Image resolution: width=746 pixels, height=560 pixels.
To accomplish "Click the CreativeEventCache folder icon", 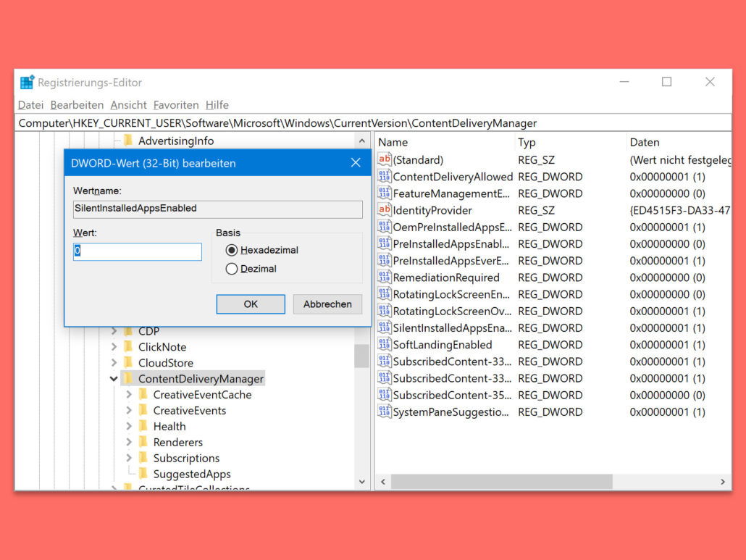I will coord(143,394).
